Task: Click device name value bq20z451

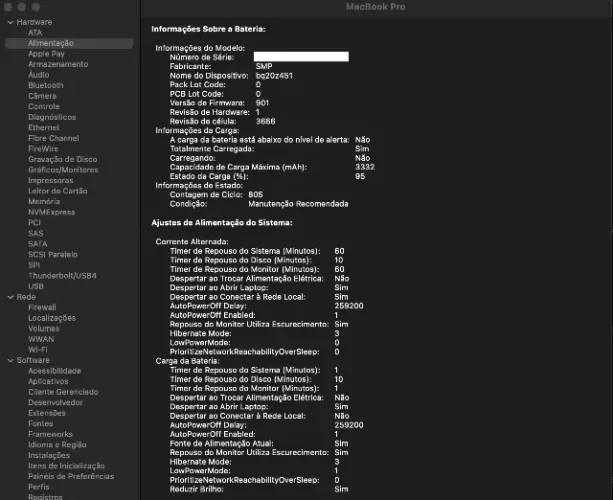Action: pyautogui.click(x=274, y=76)
